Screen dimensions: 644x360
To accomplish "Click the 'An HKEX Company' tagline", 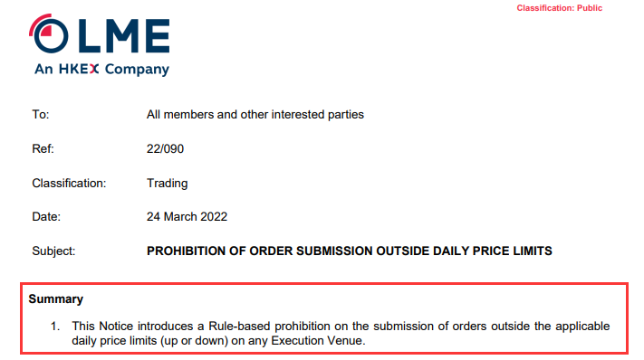I will (101, 69).
